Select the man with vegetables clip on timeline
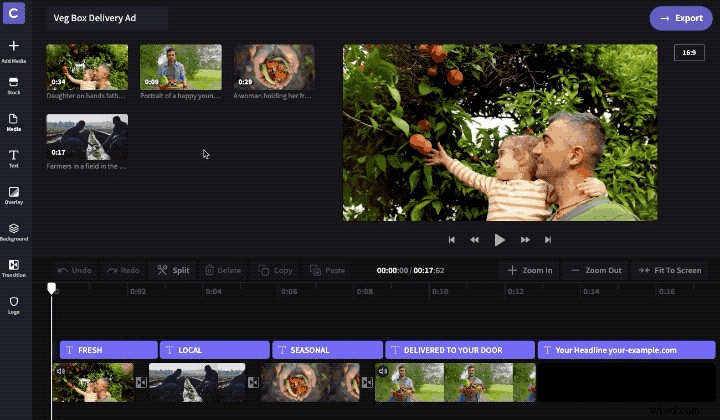 (x=456, y=382)
